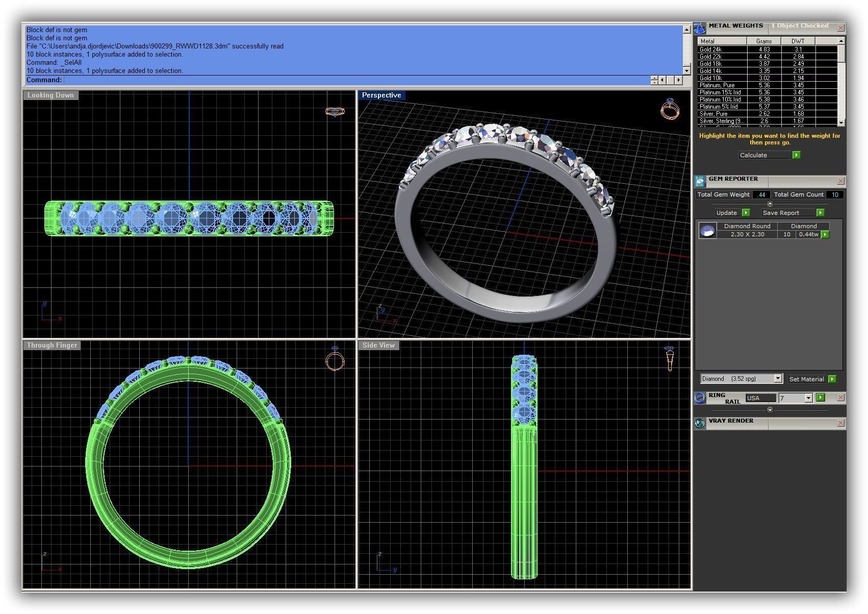Click the Perspective viewport label

point(381,95)
